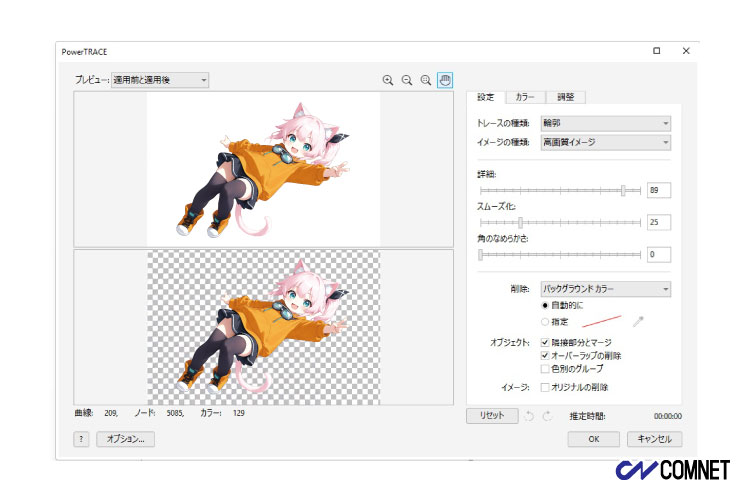Select the pan hand tool
The image size is (750, 500).
(445, 80)
